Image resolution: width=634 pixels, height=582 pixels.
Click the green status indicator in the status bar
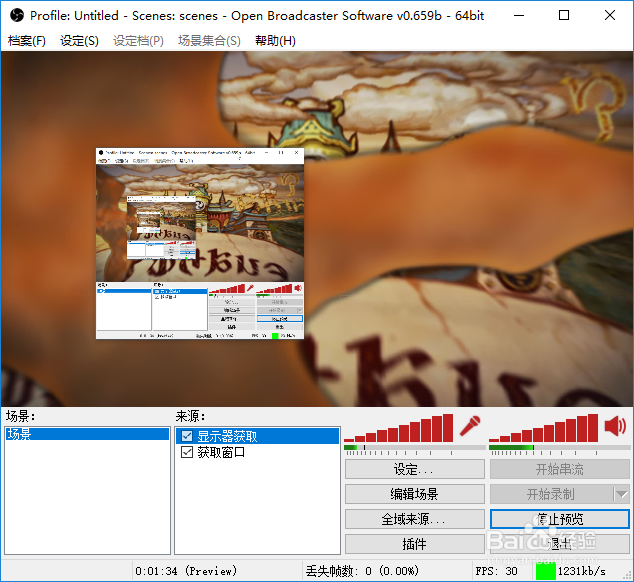[x=545, y=571]
